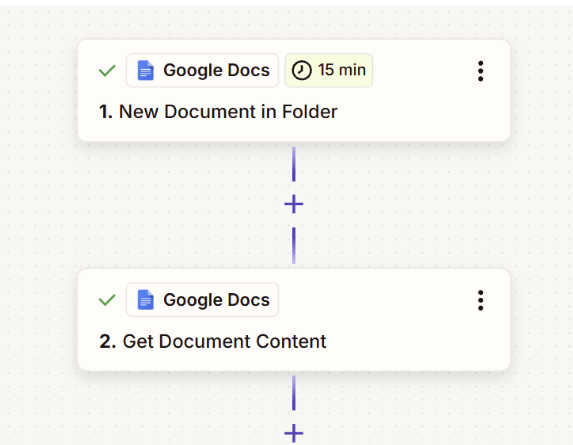Open step 2 Get Document Content
This screenshot has width=573, height=445.
click(294, 320)
